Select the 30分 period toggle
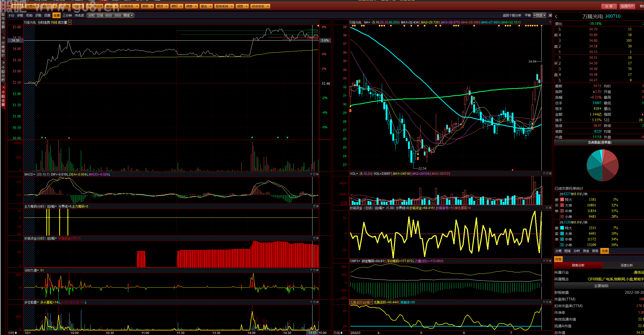 tap(118, 15)
